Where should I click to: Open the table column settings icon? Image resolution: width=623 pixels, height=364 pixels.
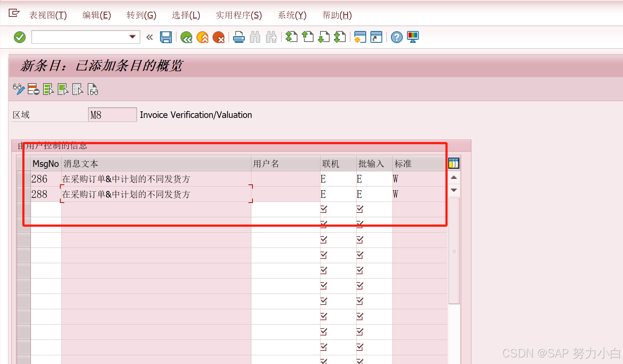(x=454, y=163)
